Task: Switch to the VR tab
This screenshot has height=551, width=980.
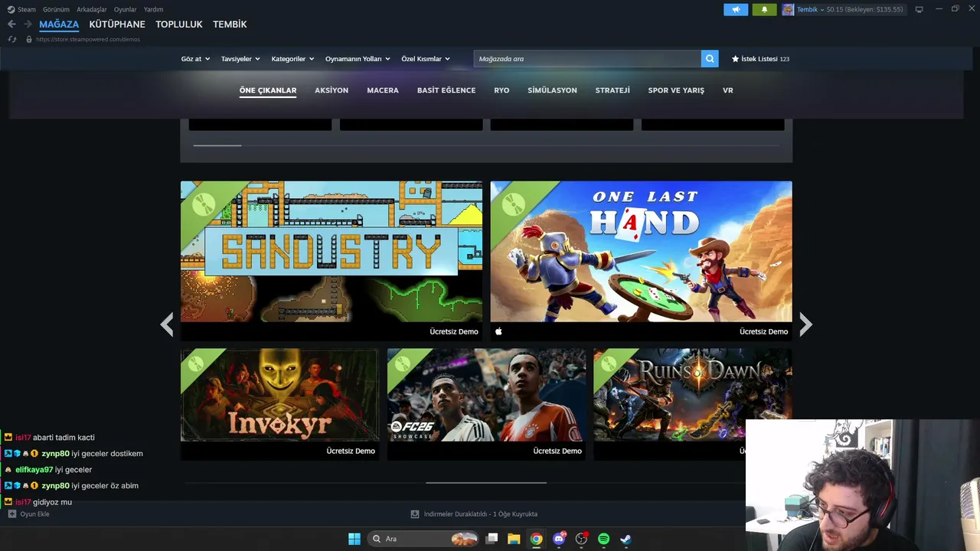Action: tap(728, 90)
